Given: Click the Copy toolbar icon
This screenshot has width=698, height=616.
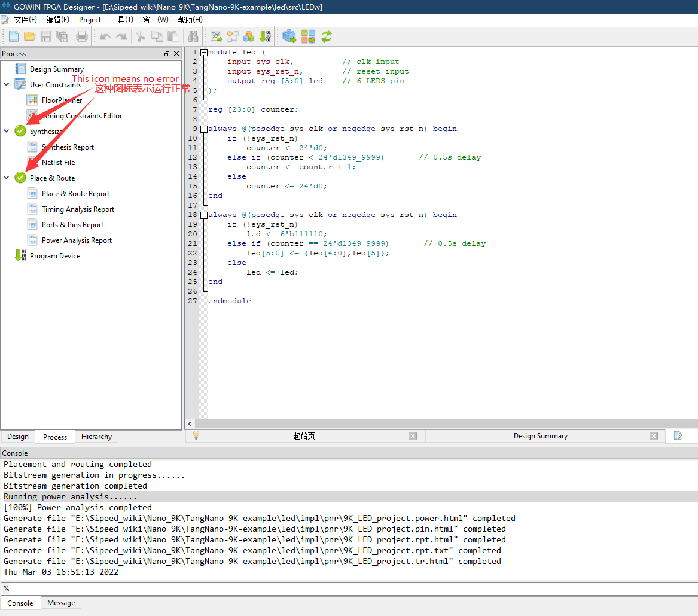Looking at the screenshot, I should pos(157,36).
